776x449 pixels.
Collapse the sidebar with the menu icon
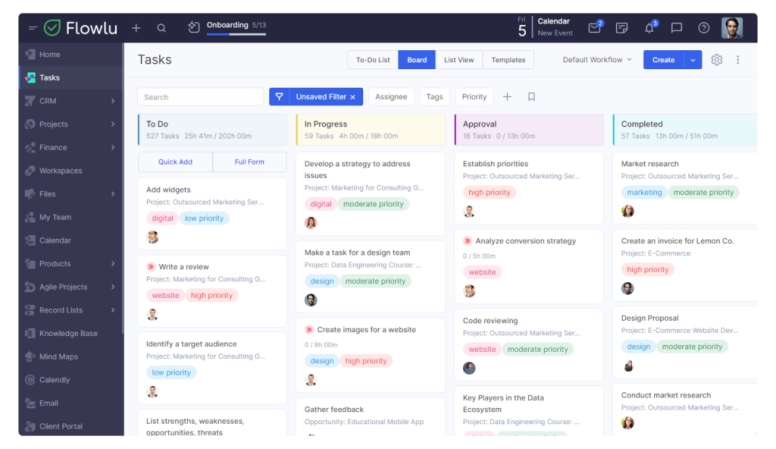point(33,28)
